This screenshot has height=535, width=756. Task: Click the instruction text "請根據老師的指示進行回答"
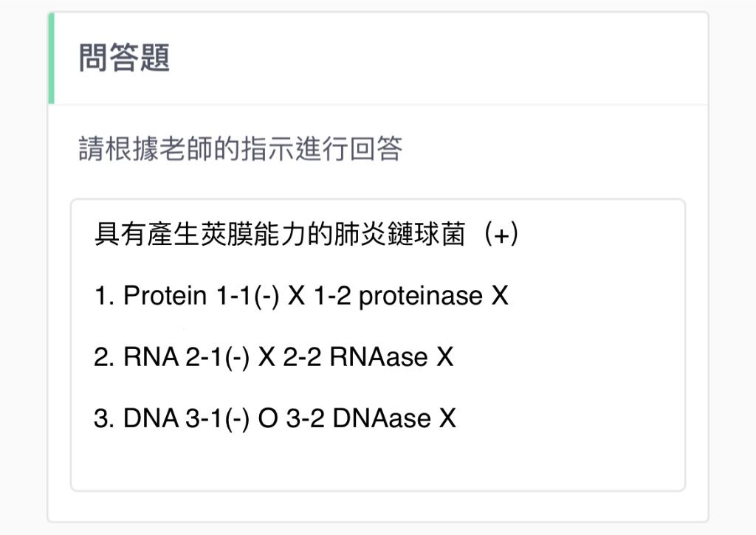240,148
